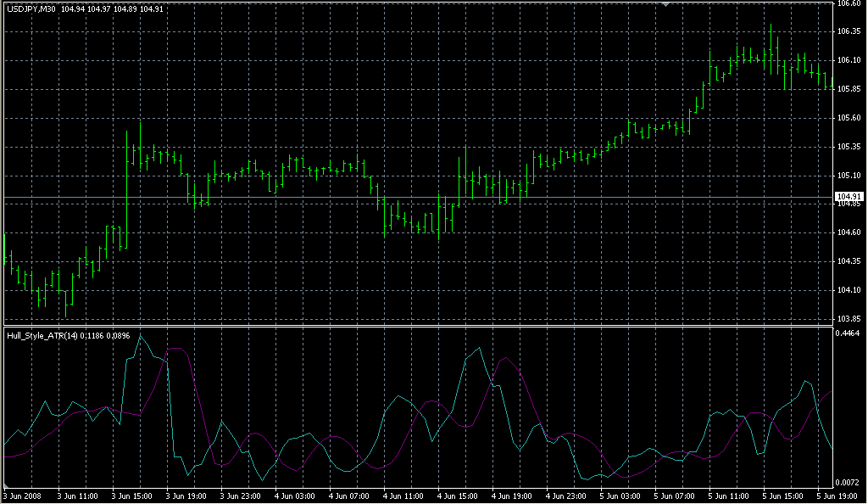Click the USDJPY,M30 chart title label

click(31, 9)
